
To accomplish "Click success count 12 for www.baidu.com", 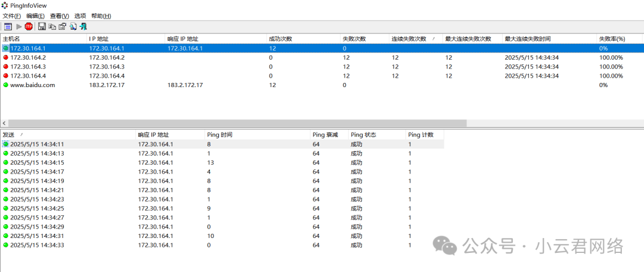I will click(272, 85).
